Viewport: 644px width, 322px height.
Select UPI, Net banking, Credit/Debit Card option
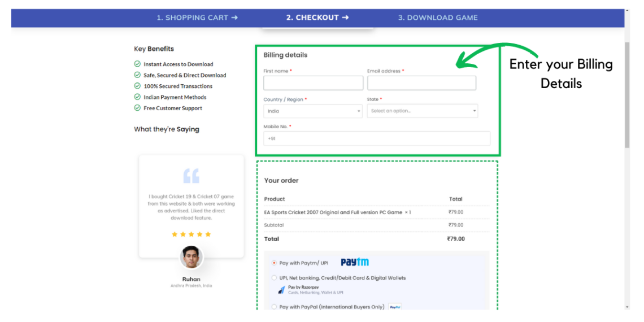275,278
